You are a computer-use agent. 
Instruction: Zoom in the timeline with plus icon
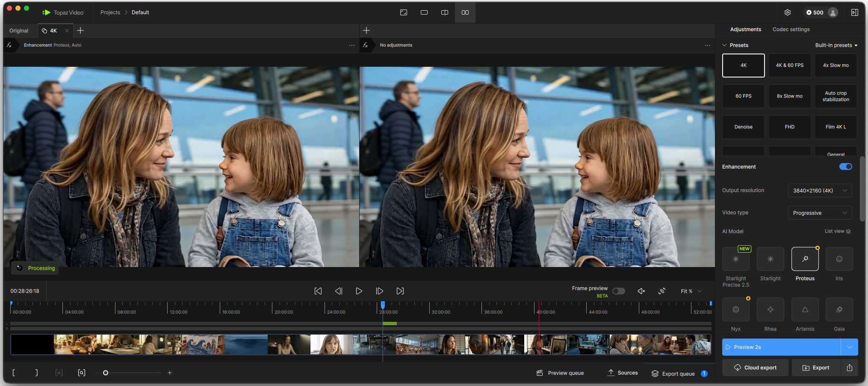tap(170, 373)
